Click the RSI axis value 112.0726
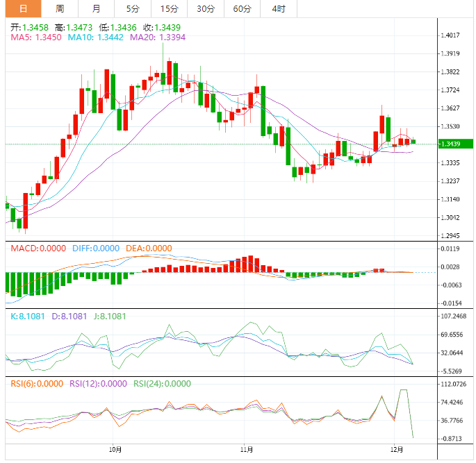This screenshot has width=476, height=463. pyautogui.click(x=454, y=384)
